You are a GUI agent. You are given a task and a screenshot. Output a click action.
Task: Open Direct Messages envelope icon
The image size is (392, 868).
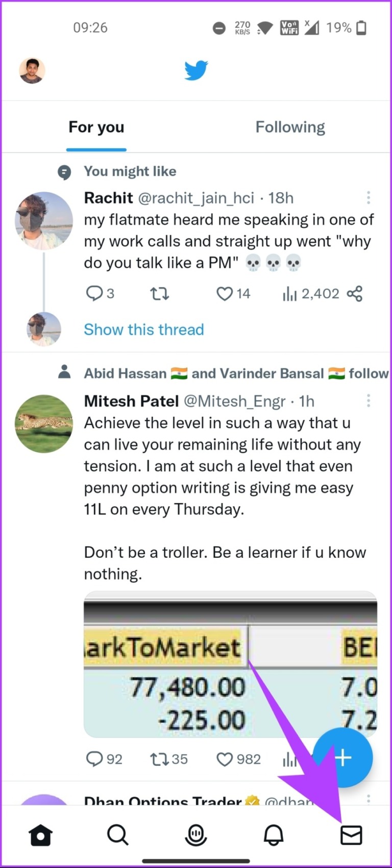351,835
